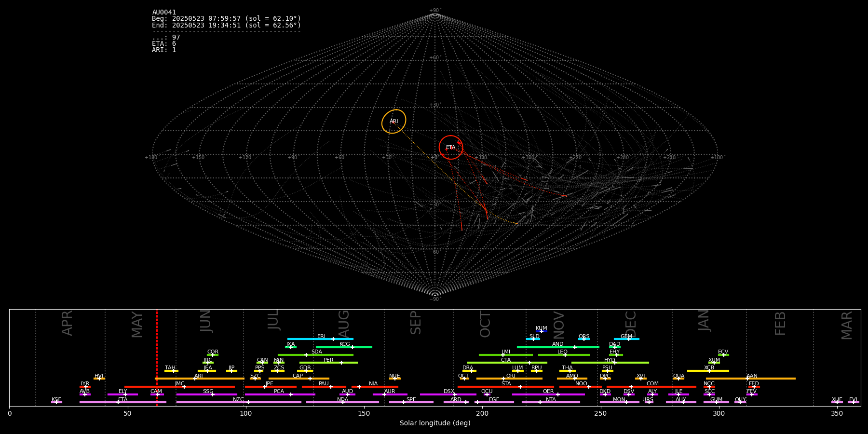Select the NTA shower label
The width and height of the screenshot is (868, 434).
click(551, 400)
